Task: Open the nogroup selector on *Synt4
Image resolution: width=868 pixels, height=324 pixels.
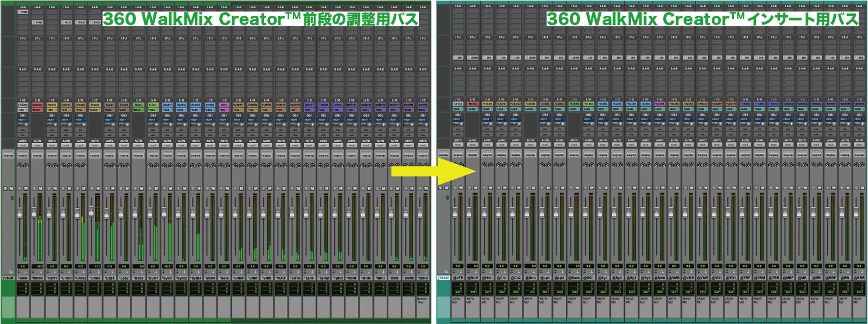Action: (x=209, y=155)
